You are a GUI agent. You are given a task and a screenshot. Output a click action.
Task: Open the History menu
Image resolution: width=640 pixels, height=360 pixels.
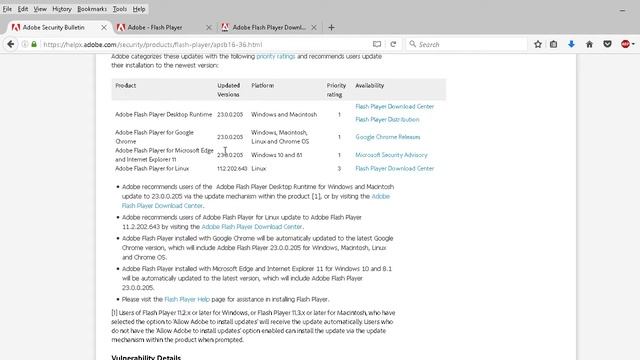62,9
